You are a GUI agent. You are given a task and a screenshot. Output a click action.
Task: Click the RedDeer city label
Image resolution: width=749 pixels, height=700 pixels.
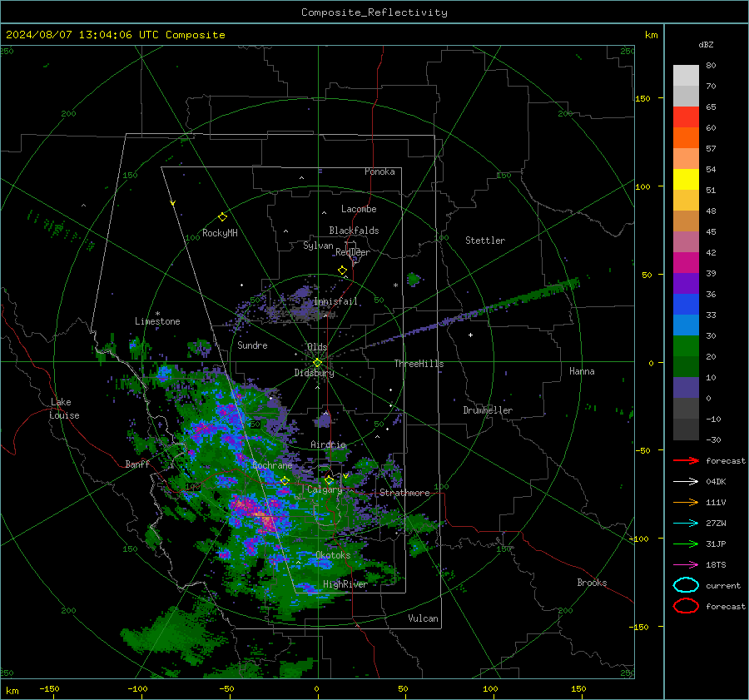353,252
